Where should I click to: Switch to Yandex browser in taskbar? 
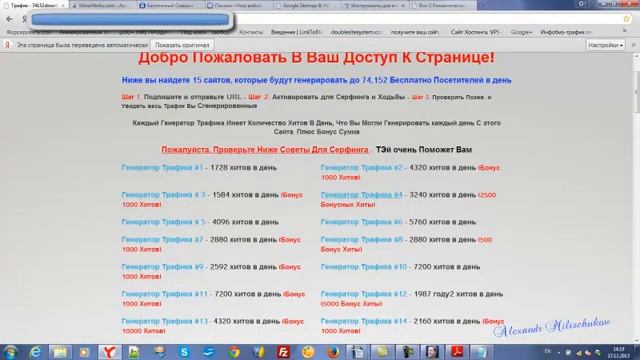coord(109,352)
